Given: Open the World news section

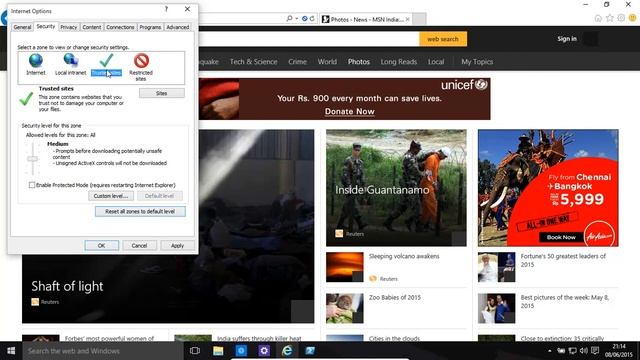Looking at the screenshot, I should tap(327, 62).
